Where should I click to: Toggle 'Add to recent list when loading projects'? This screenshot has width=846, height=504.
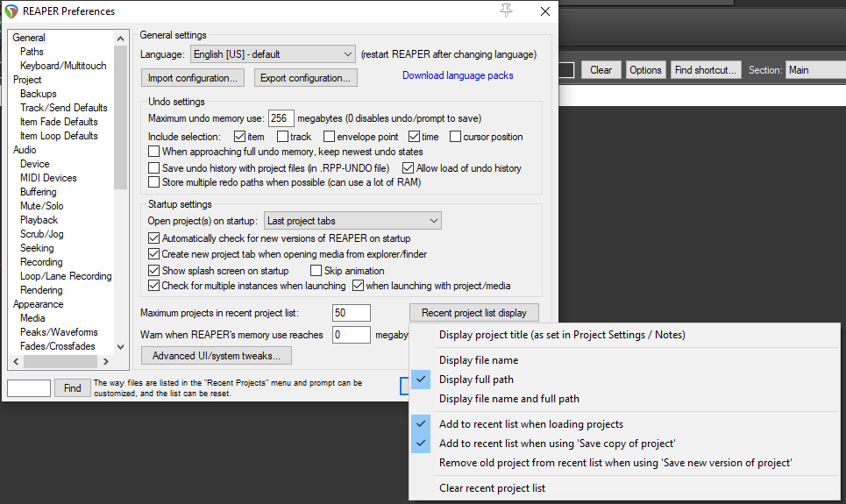624,424
